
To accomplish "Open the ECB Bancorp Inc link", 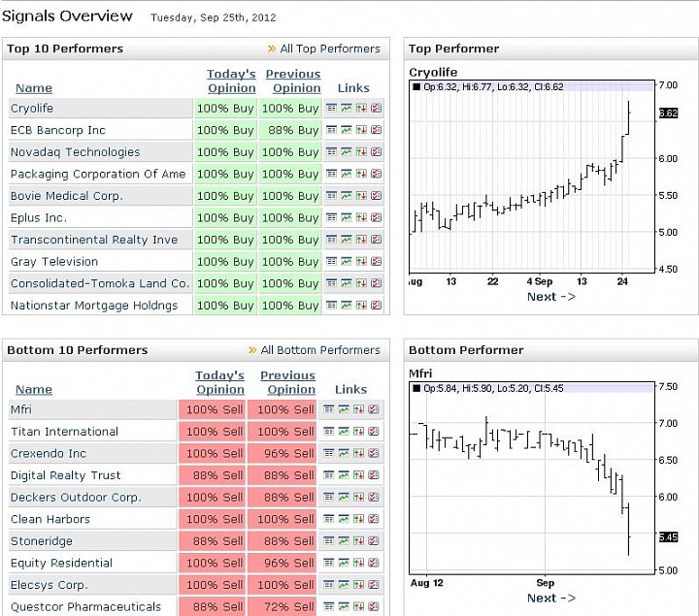I will 58,130.
